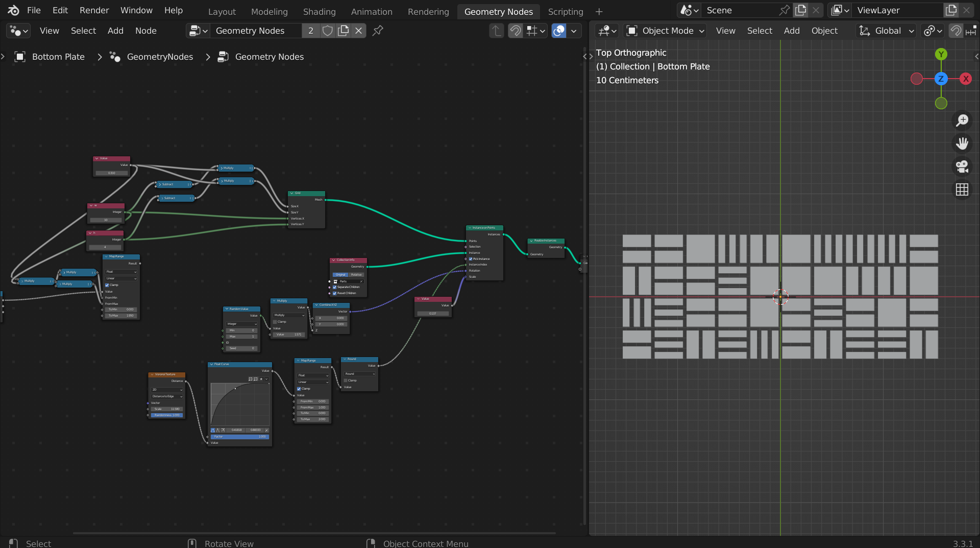Screen dimensions: 980x548
Task: Open the ViewLayer browse icon
Action: [x=840, y=10]
